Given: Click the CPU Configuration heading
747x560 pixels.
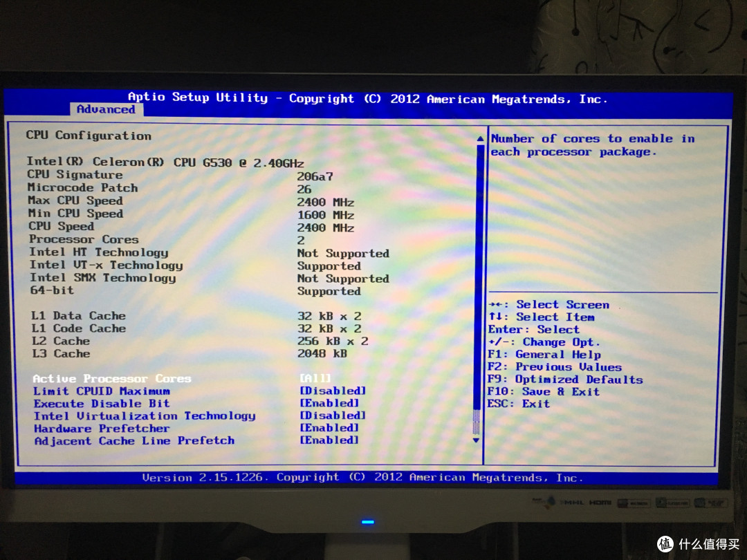Looking at the screenshot, I should [x=89, y=136].
